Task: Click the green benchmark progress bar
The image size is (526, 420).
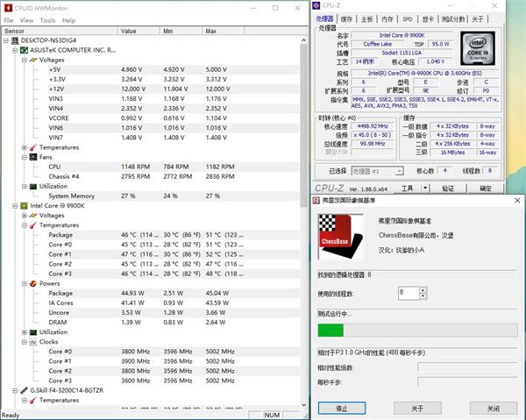Action: coord(331,331)
